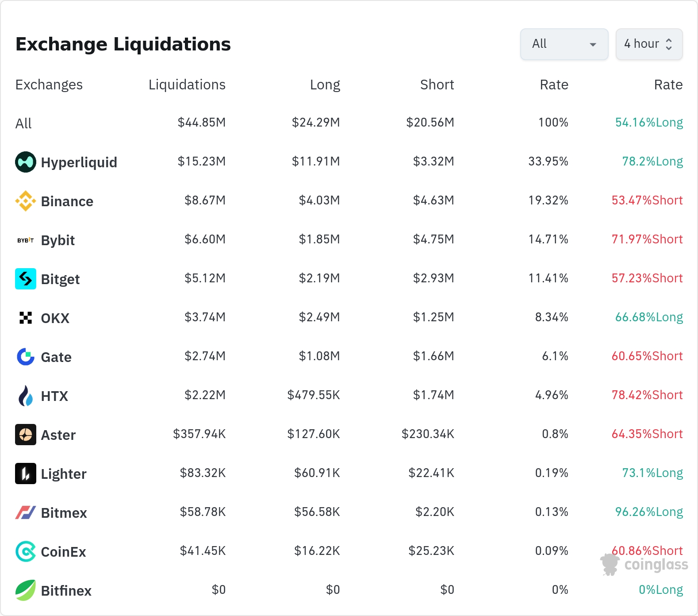Open the All symbols dropdown
Image resolution: width=698 pixels, height=616 pixels.
pyautogui.click(x=564, y=44)
